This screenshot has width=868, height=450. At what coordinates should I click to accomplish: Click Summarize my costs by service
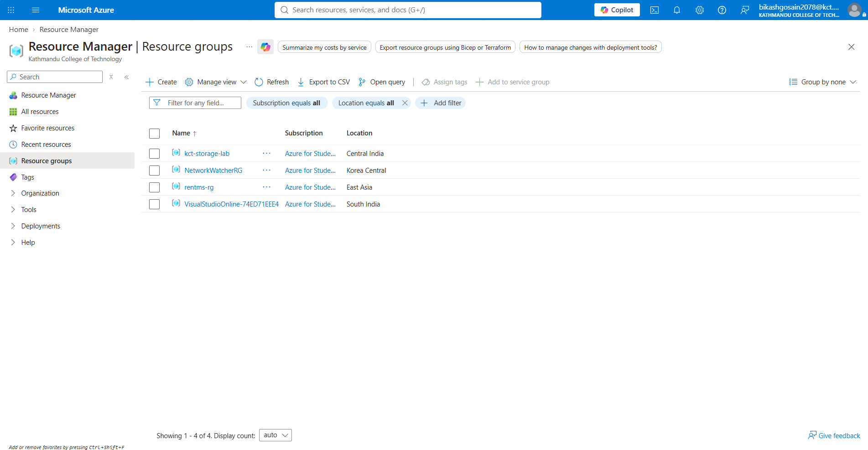click(x=324, y=47)
